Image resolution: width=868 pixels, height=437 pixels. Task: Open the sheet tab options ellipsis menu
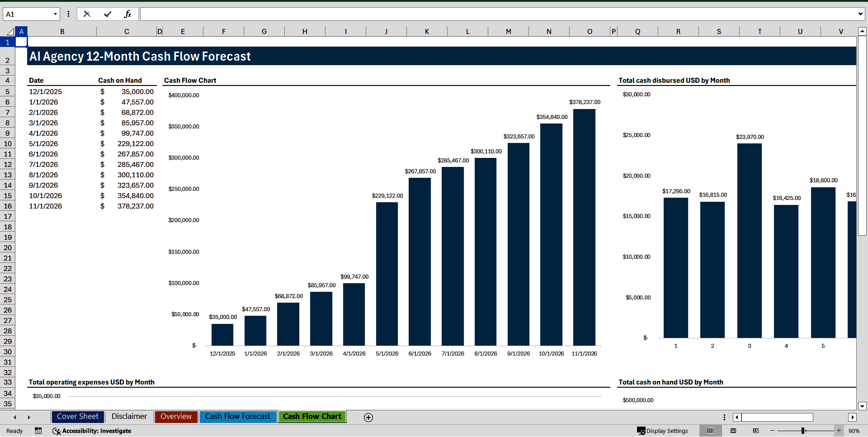pos(724,417)
